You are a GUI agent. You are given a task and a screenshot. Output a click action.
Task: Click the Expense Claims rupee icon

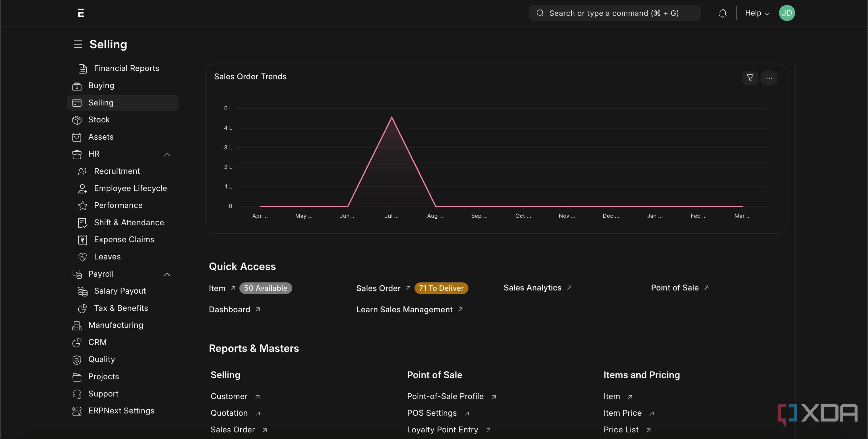point(83,240)
